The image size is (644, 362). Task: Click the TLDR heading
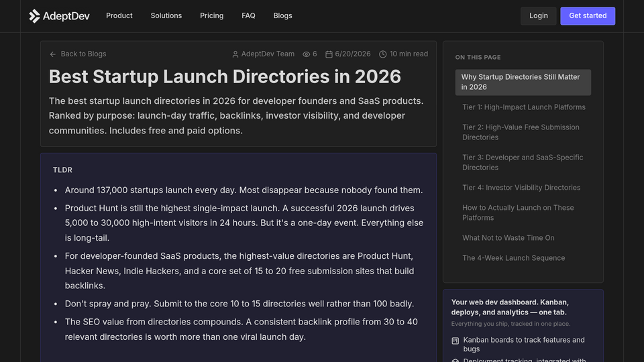pyautogui.click(x=62, y=170)
